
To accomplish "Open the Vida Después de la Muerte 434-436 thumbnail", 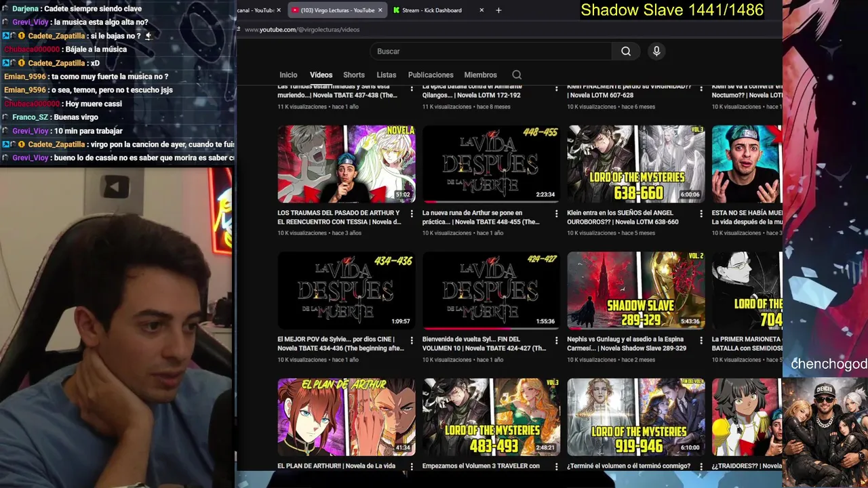I will click(x=346, y=290).
